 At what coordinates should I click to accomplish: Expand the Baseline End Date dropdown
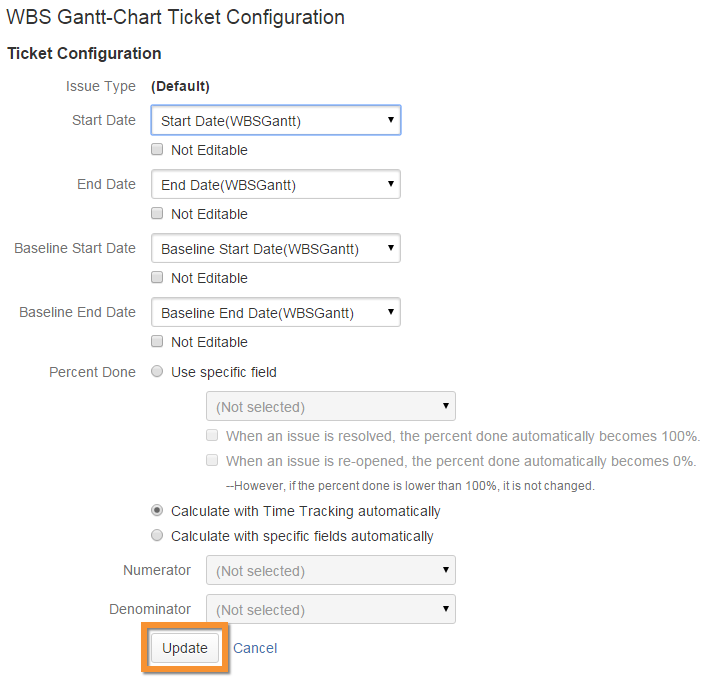point(275,313)
